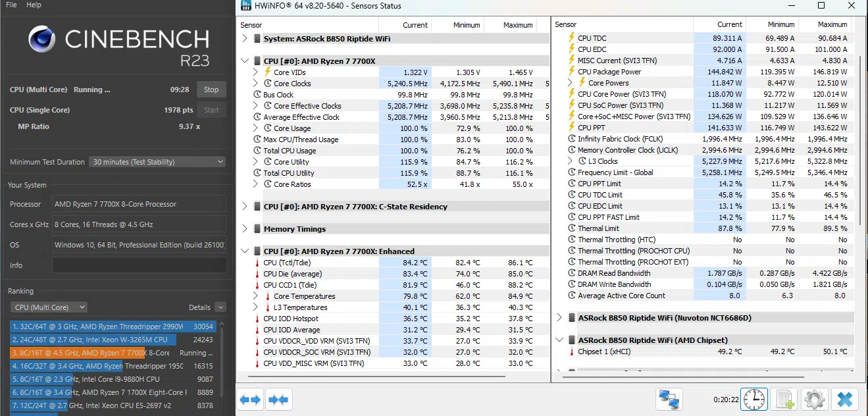Expand the C-State Residency section
868x416 pixels.
pos(245,207)
